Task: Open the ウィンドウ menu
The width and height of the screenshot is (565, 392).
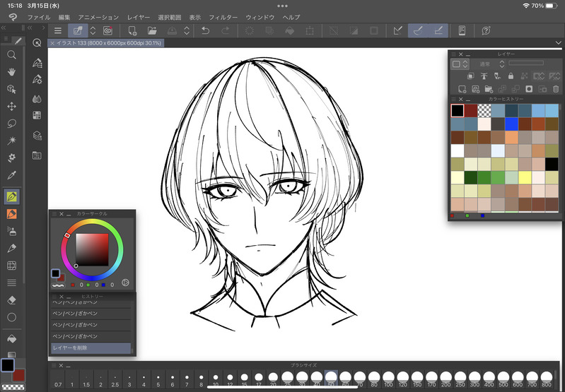Action: click(260, 17)
